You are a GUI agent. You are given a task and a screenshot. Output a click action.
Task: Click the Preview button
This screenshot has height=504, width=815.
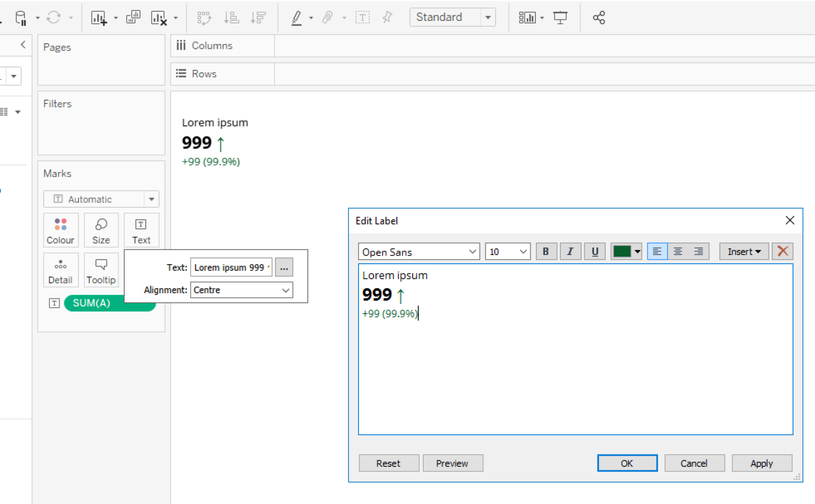452,463
